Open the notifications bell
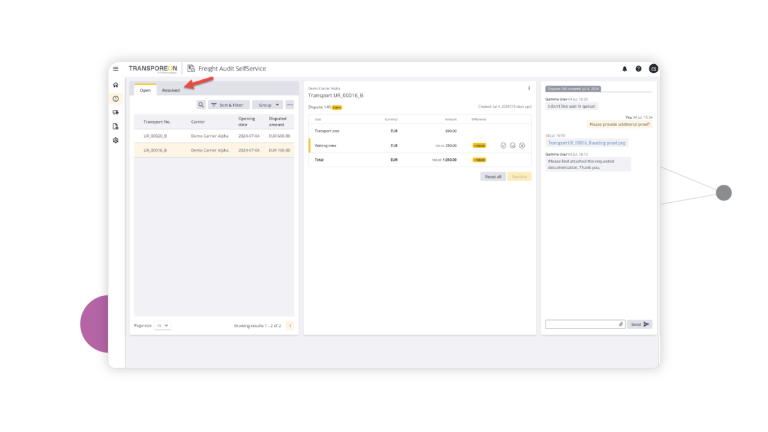The width and height of the screenshot is (768, 432). (x=625, y=69)
